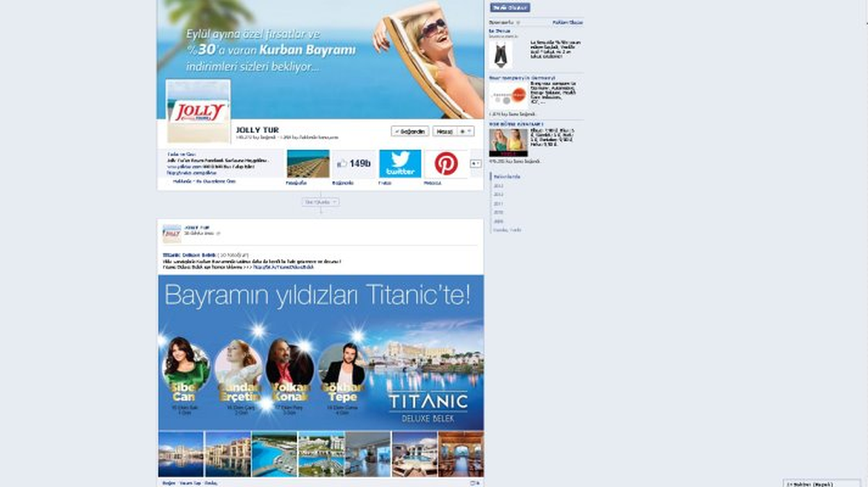This screenshot has width=868, height=487.
Task: Click Gökhan Tepe's portrait in banner
Action: click(341, 365)
